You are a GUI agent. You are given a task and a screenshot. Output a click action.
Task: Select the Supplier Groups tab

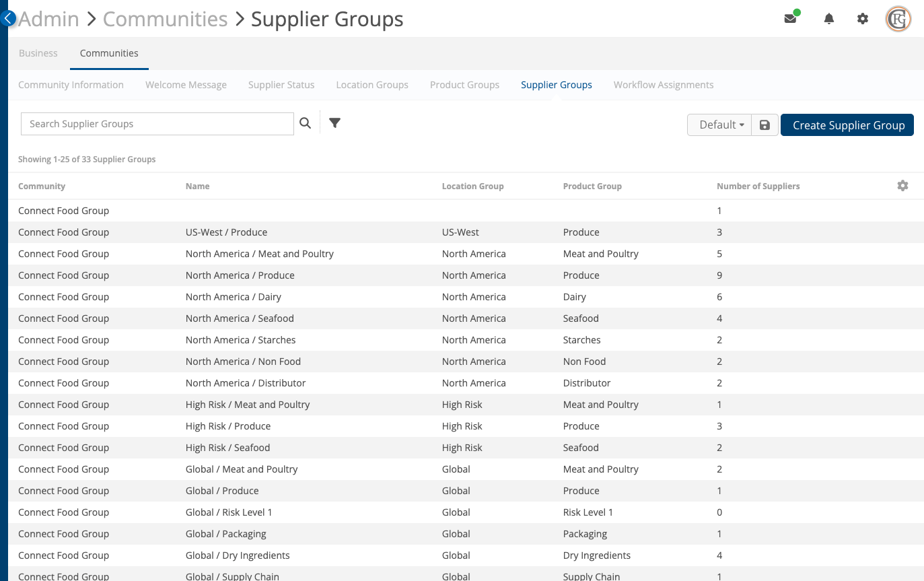click(557, 85)
